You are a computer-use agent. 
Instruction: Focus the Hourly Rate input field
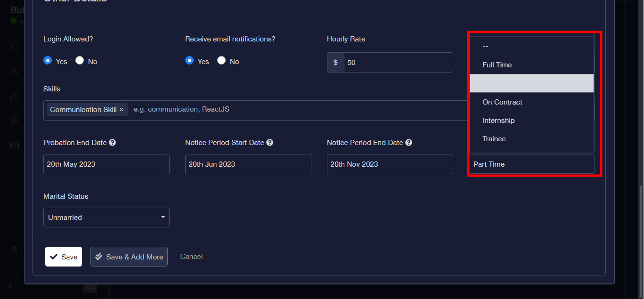coord(398,63)
